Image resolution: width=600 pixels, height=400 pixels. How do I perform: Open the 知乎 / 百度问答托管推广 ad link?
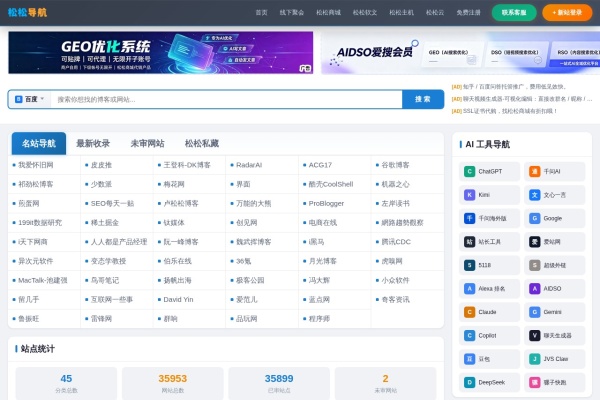pyautogui.click(x=509, y=87)
